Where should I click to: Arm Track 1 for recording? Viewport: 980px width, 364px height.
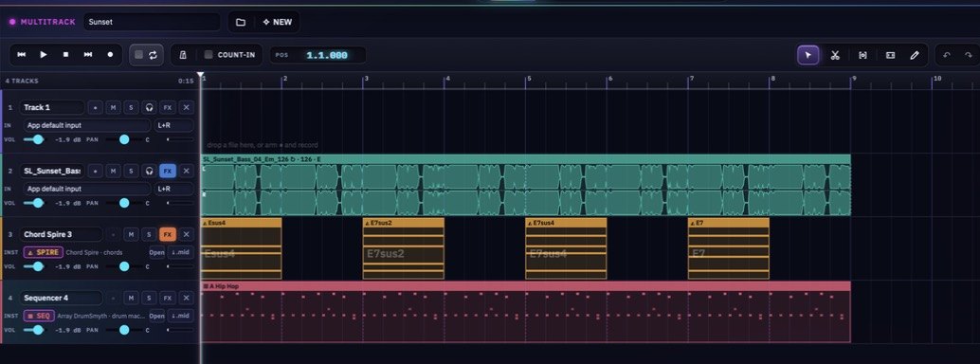[95, 107]
